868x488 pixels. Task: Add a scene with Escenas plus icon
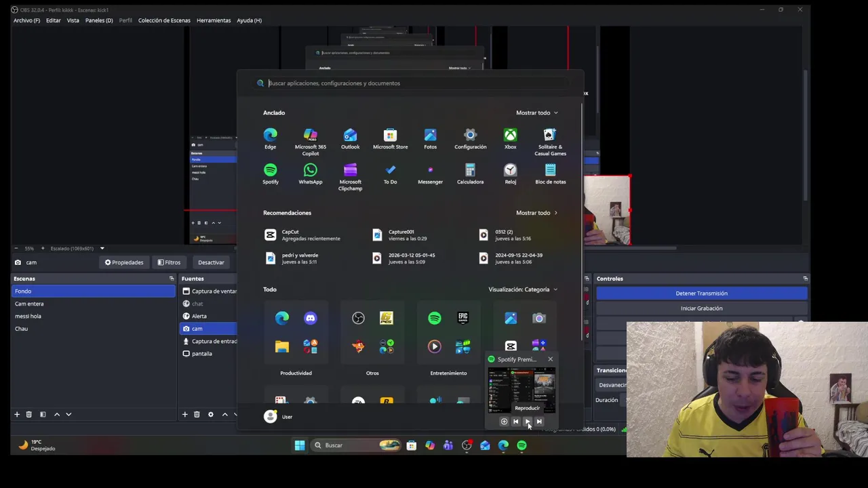[x=17, y=414]
